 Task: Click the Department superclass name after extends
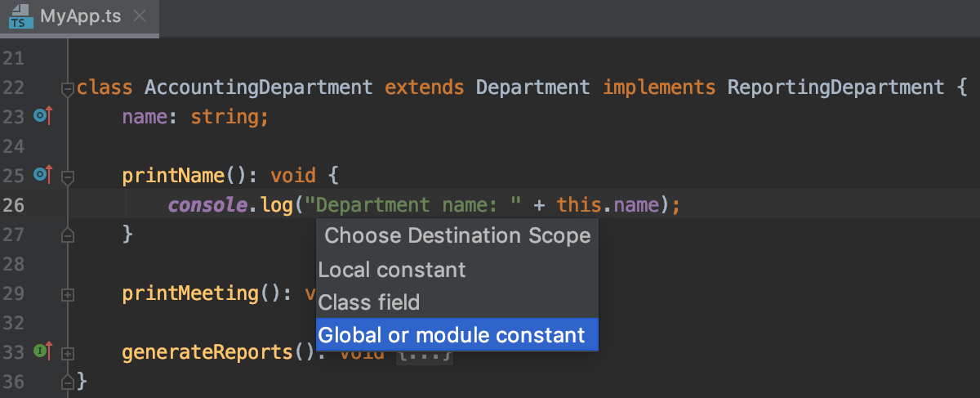tap(532, 87)
